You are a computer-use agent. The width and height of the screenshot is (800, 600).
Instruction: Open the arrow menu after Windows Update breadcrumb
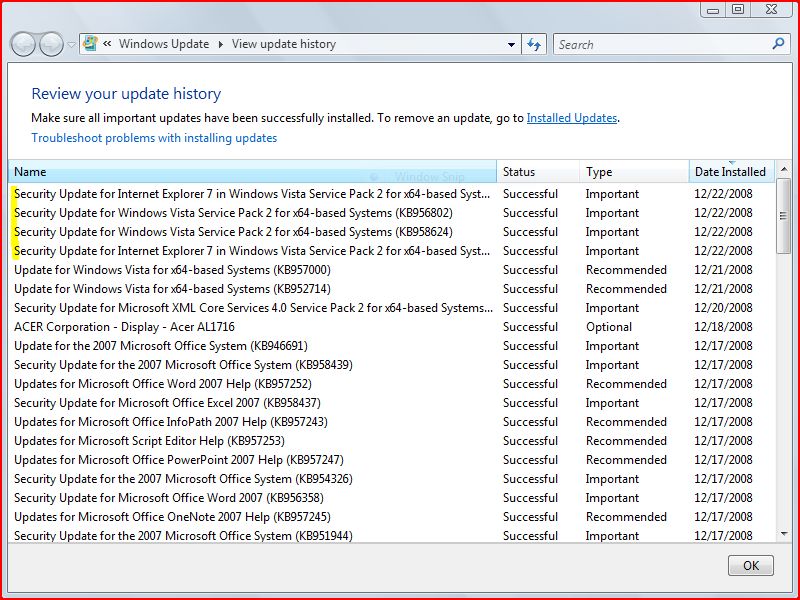point(220,44)
